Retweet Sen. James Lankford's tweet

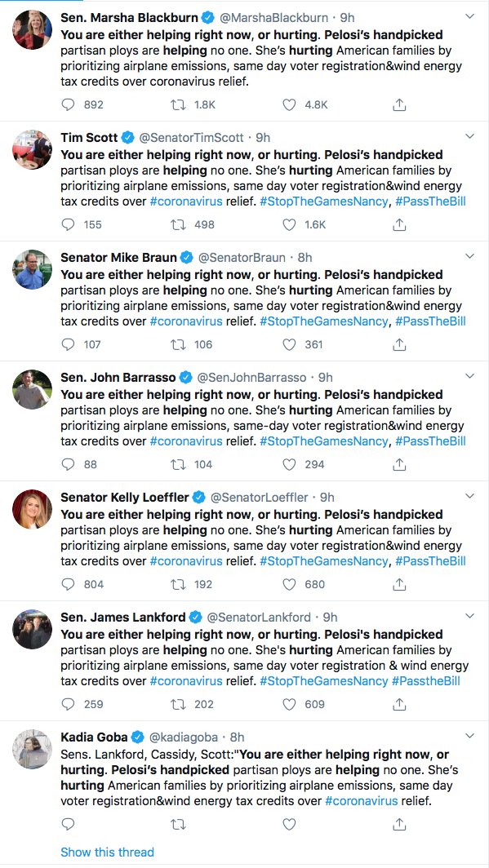178,704
